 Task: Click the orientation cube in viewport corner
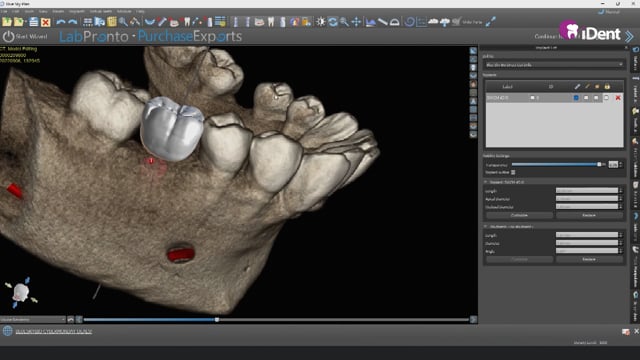click(x=21, y=292)
